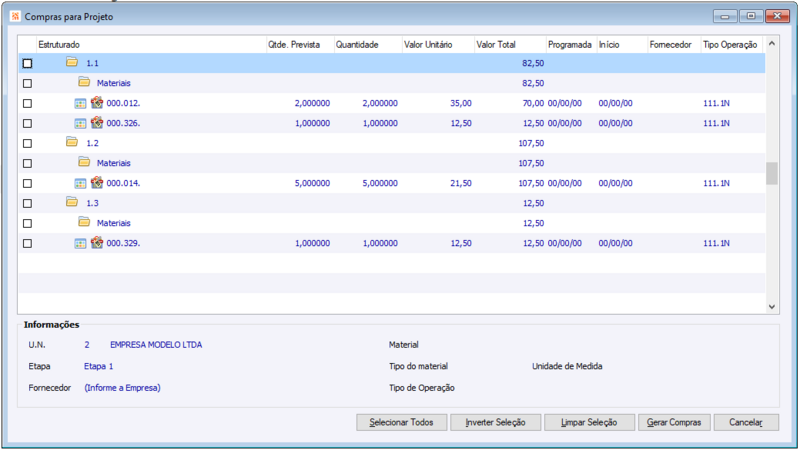Click the grid icon of item 000.326.
This screenshot has height=450, width=800.
point(80,123)
